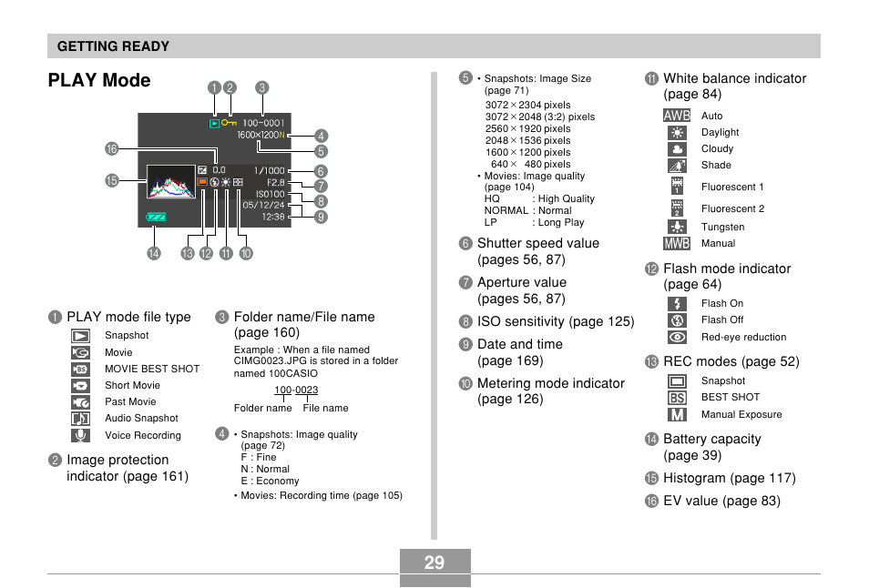The height and width of the screenshot is (588, 869).
Task: Click the 'REC modes (page 52)' heading
Action: [731, 361]
